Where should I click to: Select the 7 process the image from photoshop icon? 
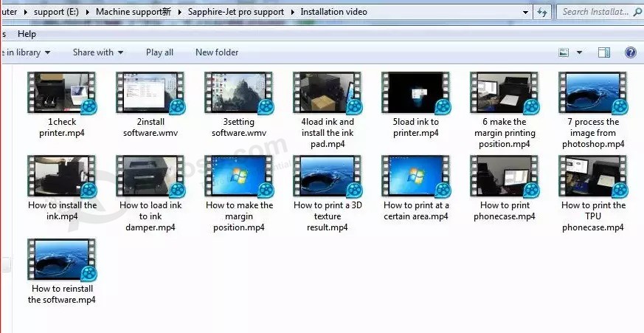point(594,93)
